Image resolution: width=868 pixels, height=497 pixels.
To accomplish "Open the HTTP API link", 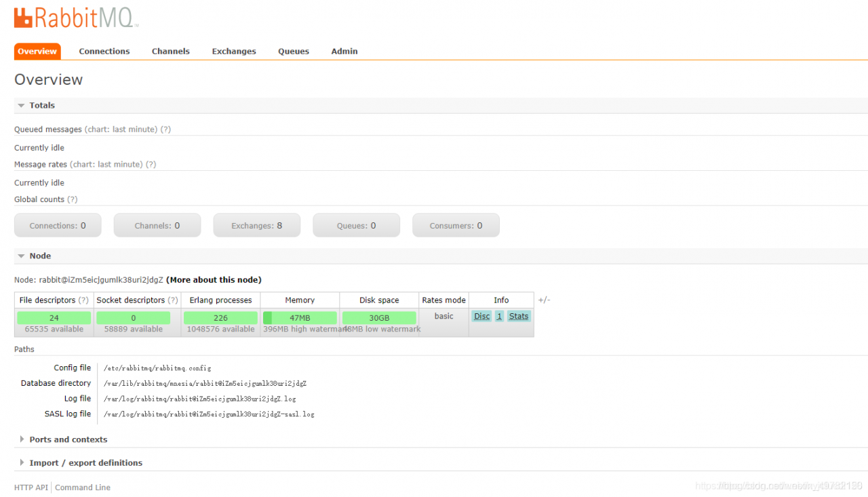I will click(x=31, y=488).
